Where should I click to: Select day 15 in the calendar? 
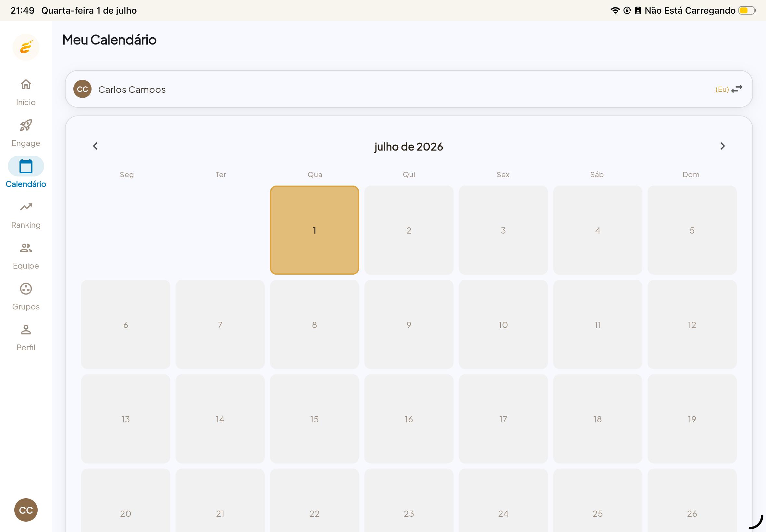pyautogui.click(x=315, y=419)
